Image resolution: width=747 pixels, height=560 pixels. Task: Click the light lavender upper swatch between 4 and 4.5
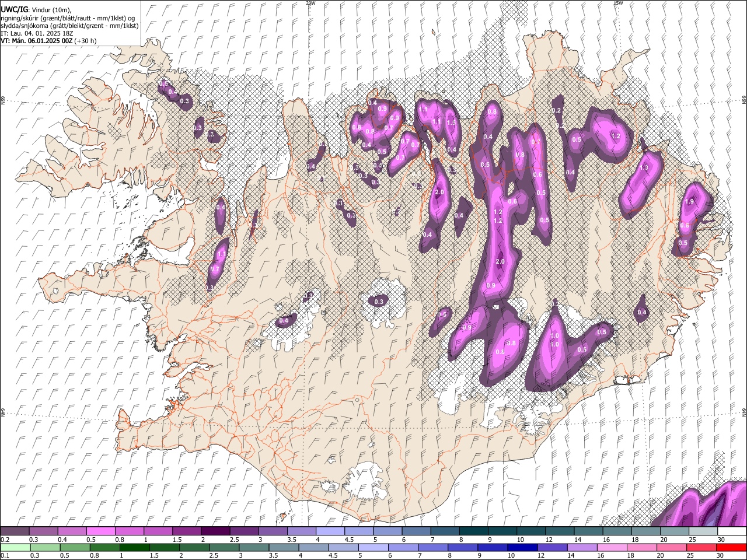pos(329,531)
